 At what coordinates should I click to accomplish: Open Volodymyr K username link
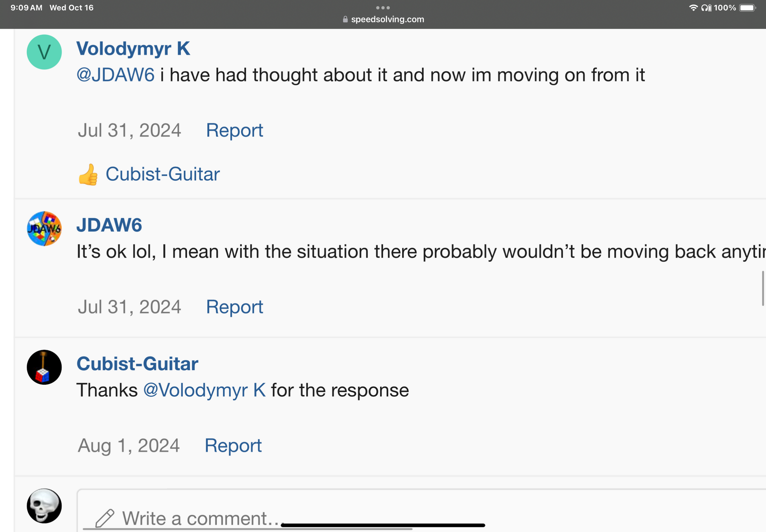pos(133,49)
